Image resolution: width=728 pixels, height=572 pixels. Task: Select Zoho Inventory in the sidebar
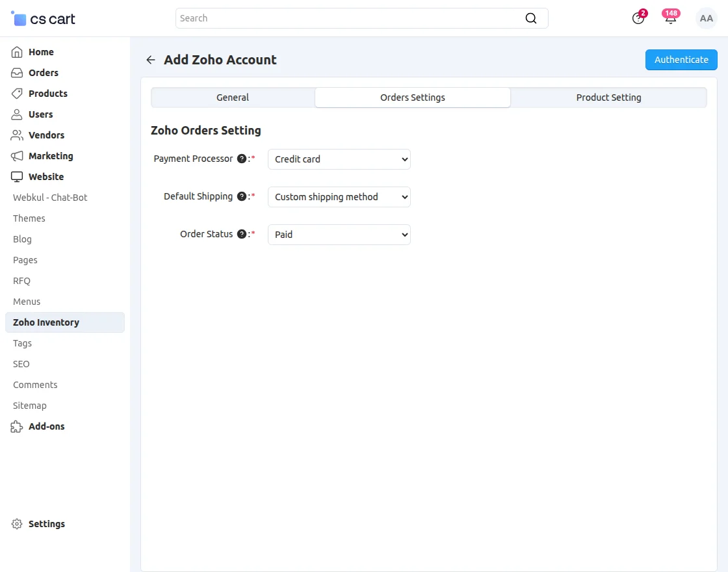45,322
